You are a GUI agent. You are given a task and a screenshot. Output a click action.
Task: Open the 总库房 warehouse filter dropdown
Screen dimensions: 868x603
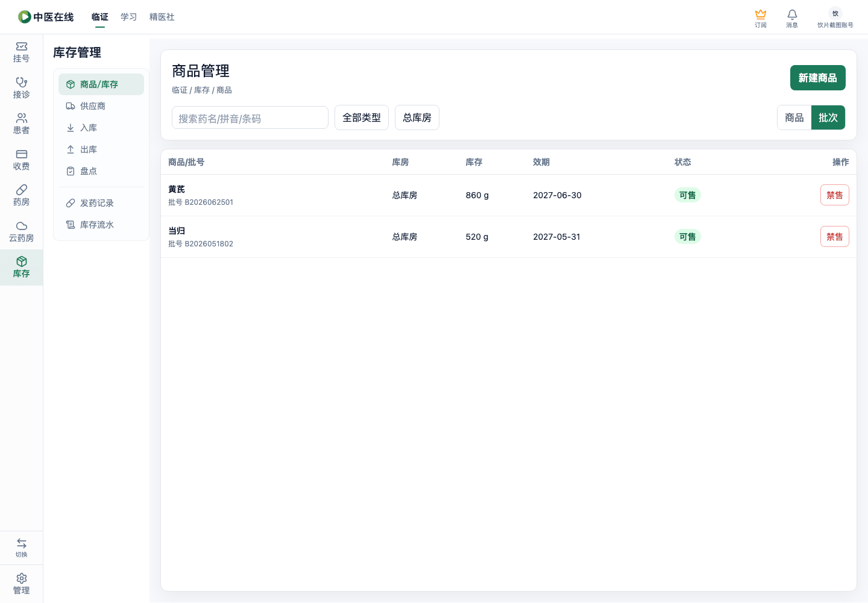point(417,117)
